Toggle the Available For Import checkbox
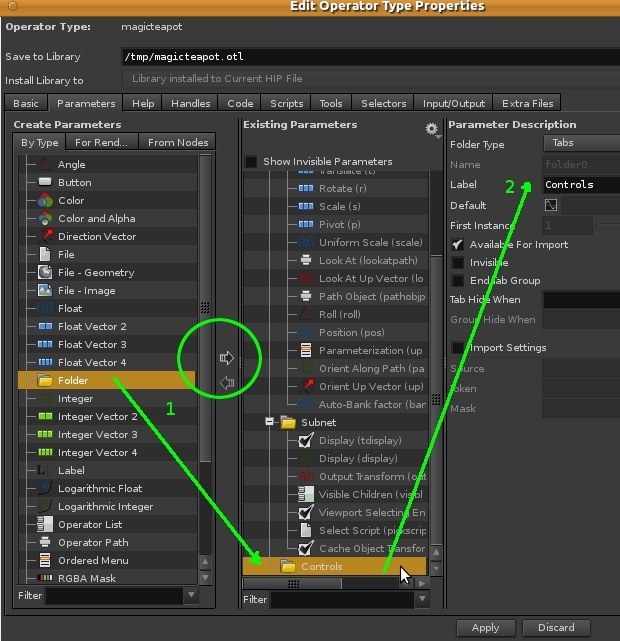 pyautogui.click(x=458, y=245)
